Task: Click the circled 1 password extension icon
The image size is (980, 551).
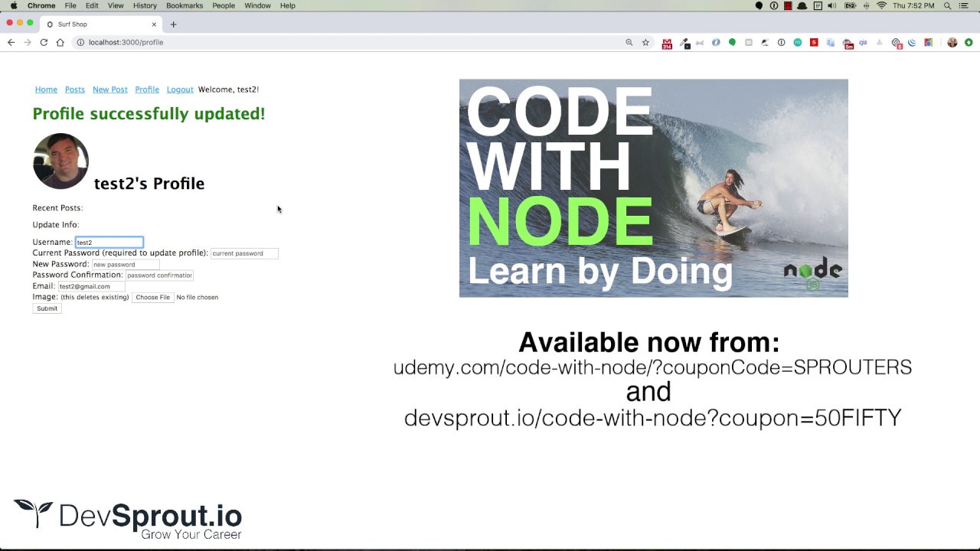Action: click(781, 42)
